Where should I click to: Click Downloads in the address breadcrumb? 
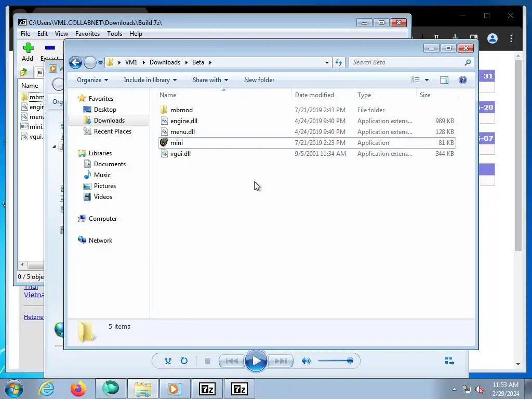[165, 62]
